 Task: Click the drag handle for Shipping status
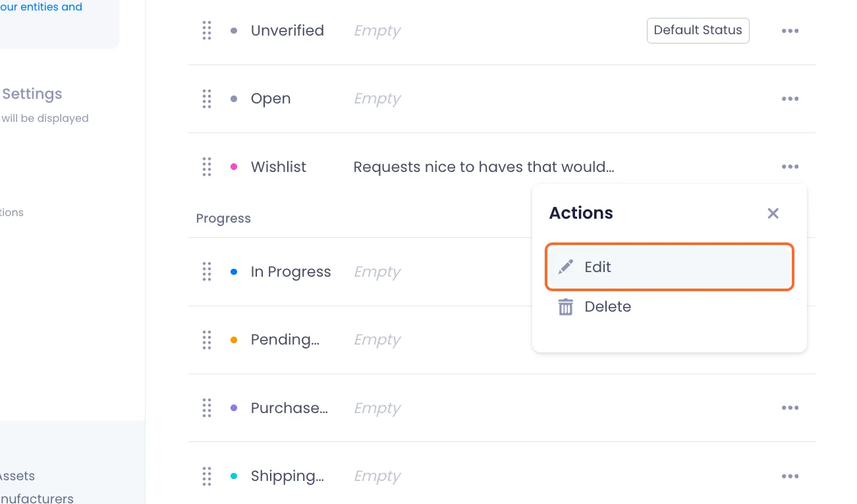[207, 476]
